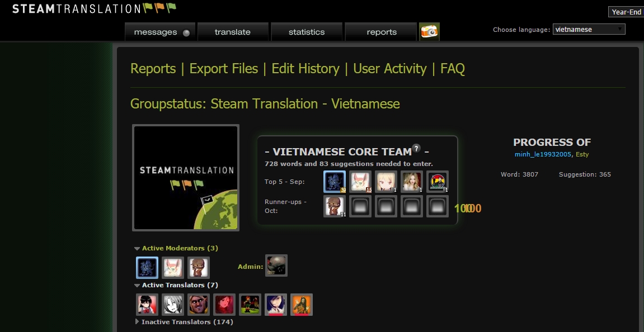
Task: Open the messages tab
Action: click(161, 32)
